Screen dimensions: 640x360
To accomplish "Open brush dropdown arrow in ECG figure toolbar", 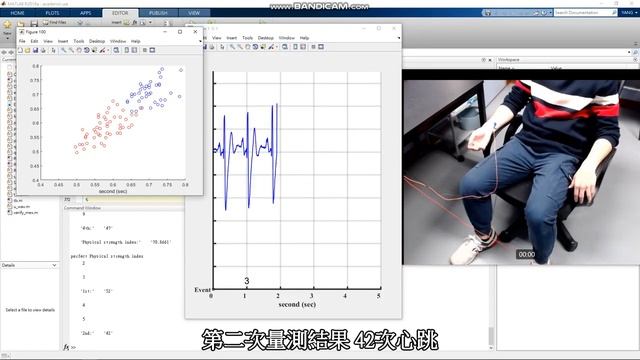I will pos(277,47).
